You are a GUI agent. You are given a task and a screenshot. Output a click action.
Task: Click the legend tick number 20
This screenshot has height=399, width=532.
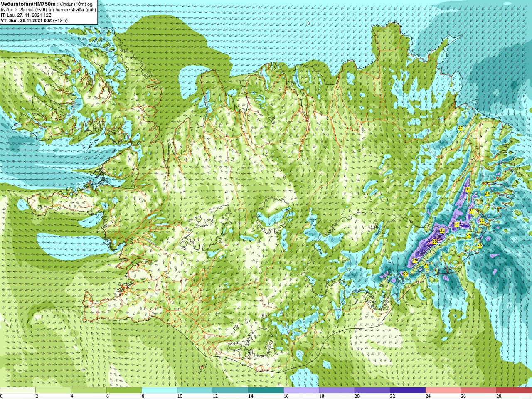point(357,397)
